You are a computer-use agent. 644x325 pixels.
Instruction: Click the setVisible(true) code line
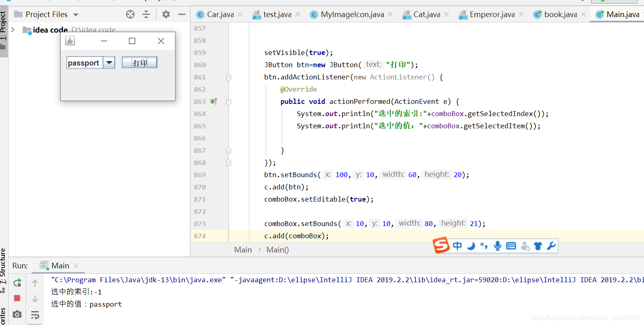coord(298,53)
